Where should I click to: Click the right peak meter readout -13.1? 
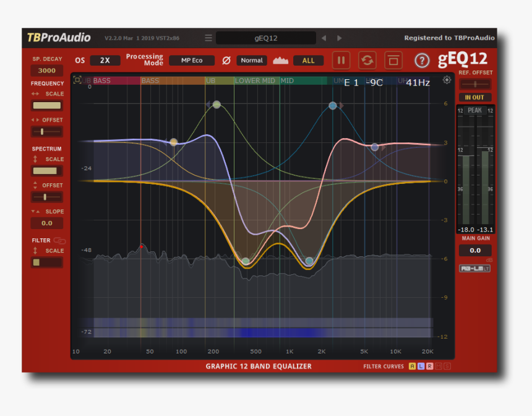[x=485, y=230]
